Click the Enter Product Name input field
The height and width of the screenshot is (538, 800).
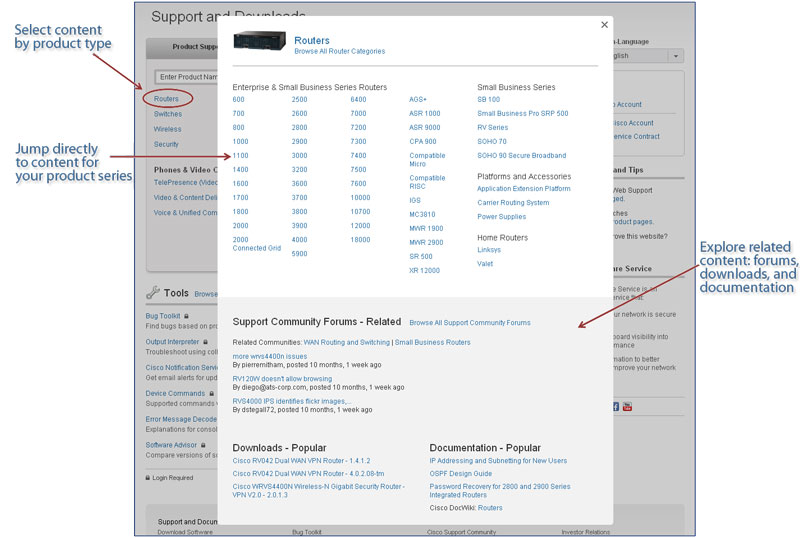click(186, 77)
